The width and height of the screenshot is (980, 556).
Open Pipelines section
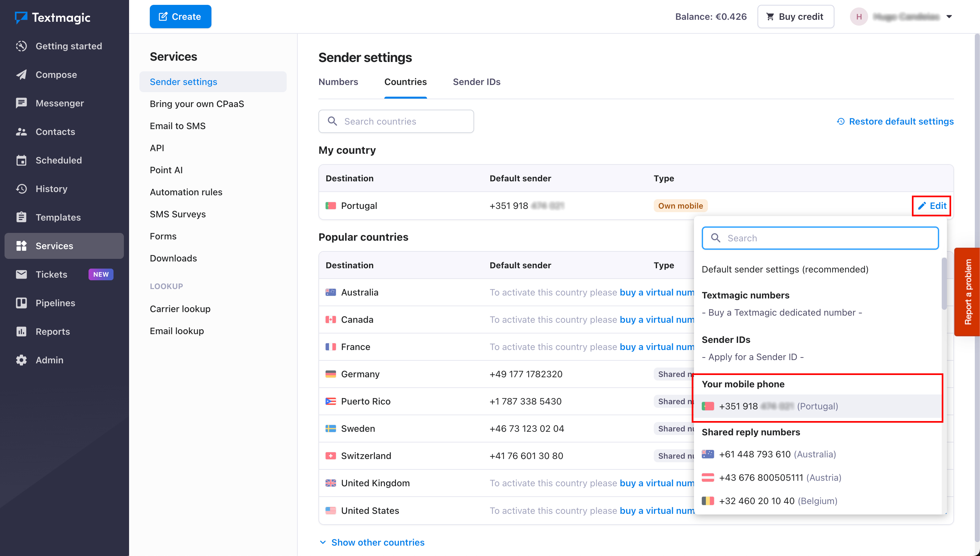(x=64, y=303)
